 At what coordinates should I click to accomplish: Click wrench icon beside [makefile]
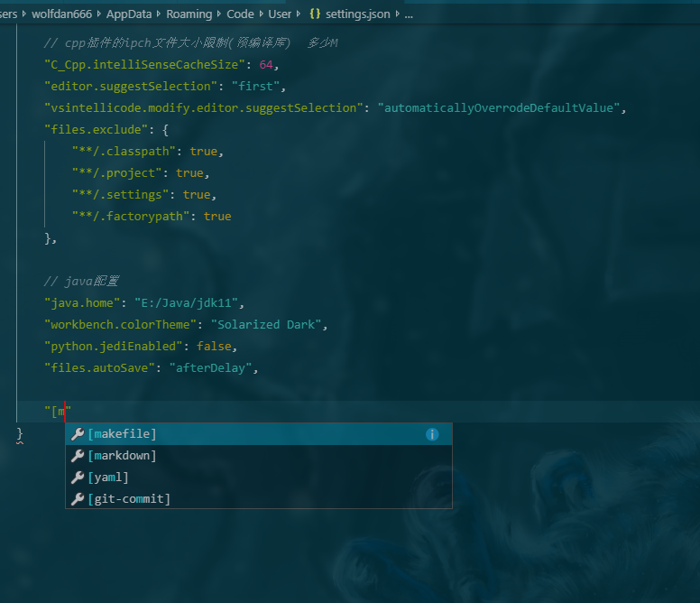coord(78,434)
